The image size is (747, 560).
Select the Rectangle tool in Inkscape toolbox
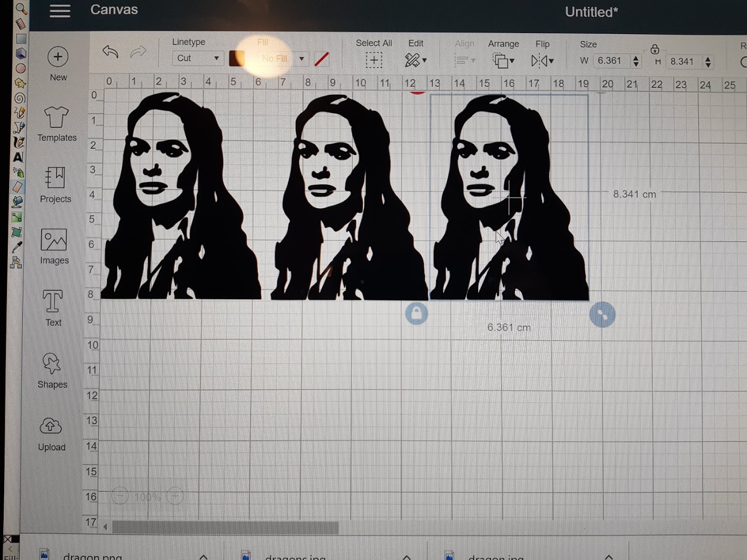pos(21,38)
